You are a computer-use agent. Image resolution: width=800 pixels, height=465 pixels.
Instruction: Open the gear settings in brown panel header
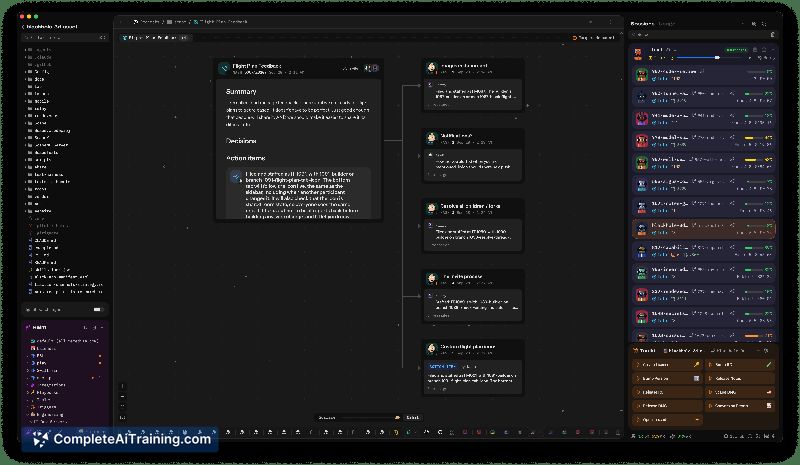(x=766, y=351)
